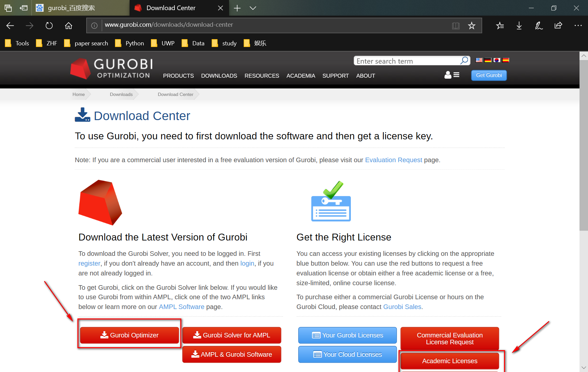This screenshot has width=588, height=372.
Task: Add web notes with pen icon
Action: pyautogui.click(x=539, y=25)
